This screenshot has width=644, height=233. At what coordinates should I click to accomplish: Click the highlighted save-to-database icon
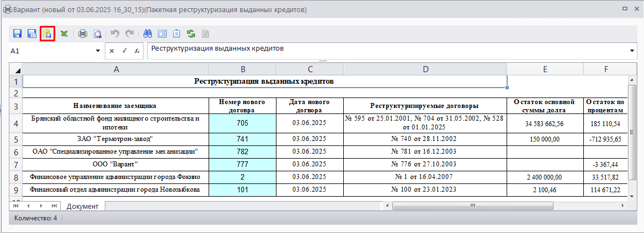(x=47, y=34)
